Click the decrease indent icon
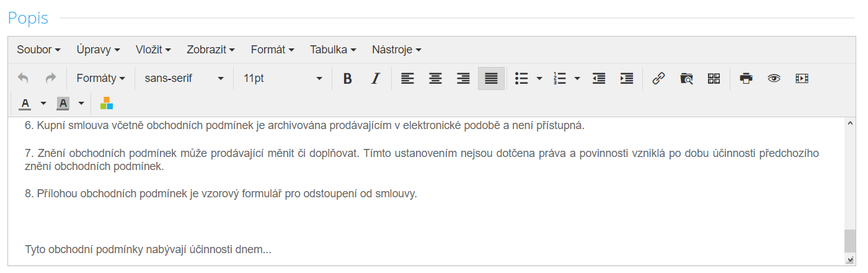The image size is (868, 273). [x=599, y=78]
